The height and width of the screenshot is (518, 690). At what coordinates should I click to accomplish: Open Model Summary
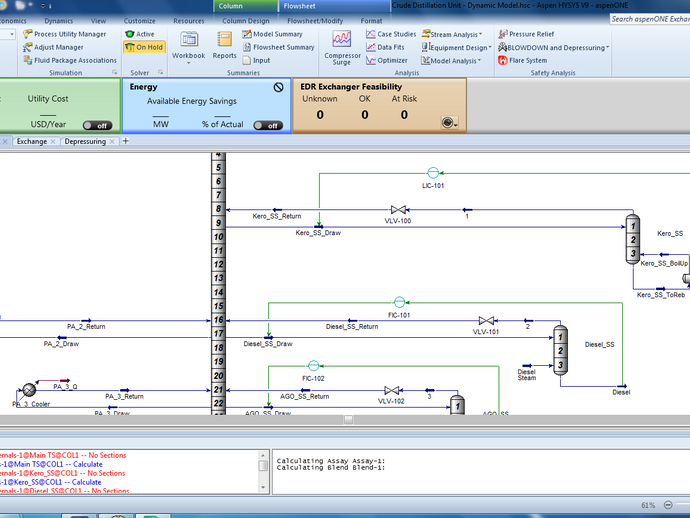[x=272, y=34]
